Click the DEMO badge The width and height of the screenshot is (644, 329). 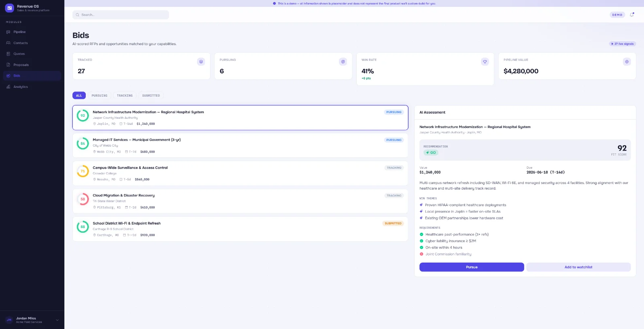click(617, 15)
